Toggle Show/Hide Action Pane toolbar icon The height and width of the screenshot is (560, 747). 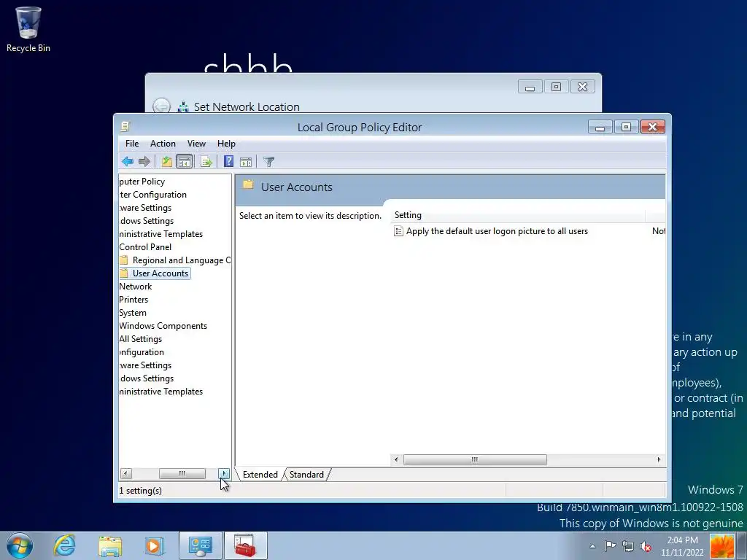246,162
